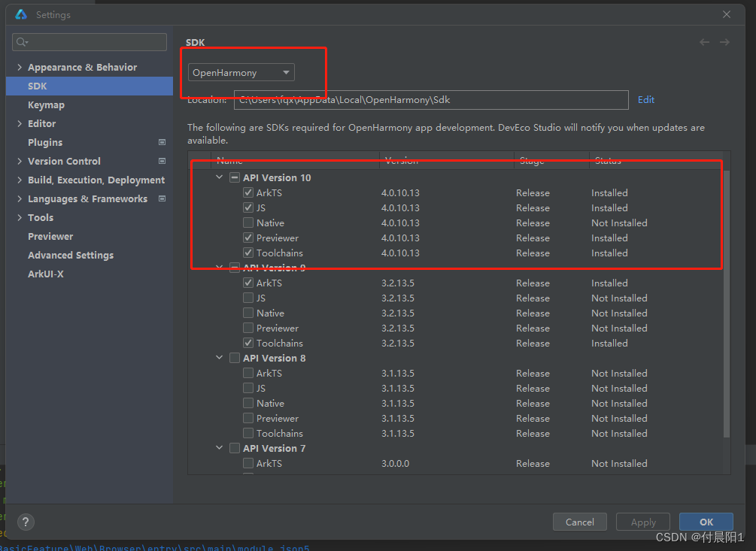Click module.json5 path in background editor
Viewport: 756px width, 551px height.
coord(155,548)
